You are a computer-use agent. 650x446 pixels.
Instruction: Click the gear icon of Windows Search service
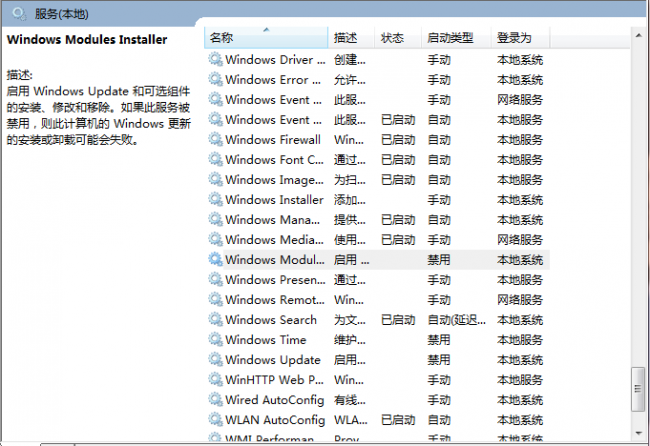pyautogui.click(x=215, y=319)
